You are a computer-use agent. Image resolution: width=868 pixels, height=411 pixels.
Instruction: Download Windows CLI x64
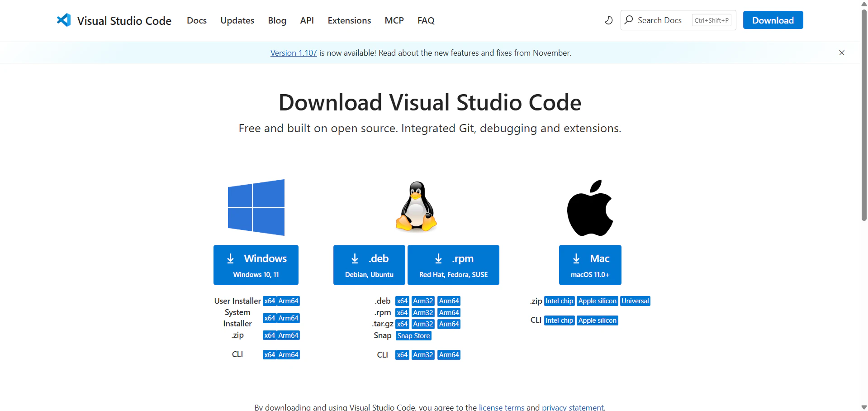[270, 355]
